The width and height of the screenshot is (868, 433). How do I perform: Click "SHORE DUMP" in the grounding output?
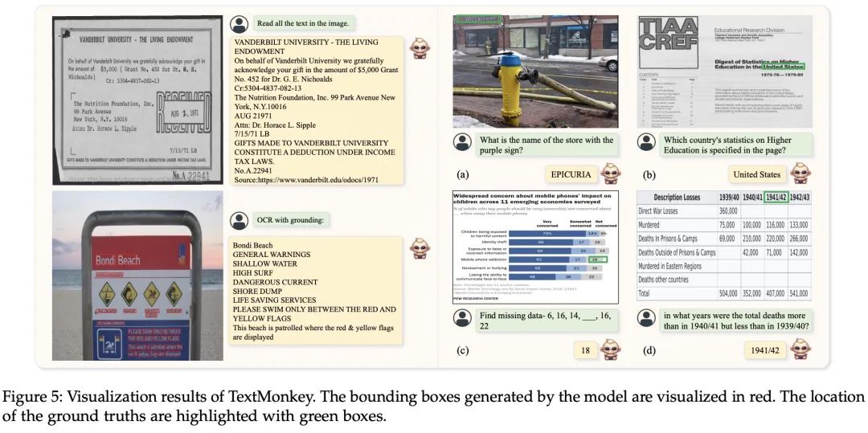click(257, 291)
